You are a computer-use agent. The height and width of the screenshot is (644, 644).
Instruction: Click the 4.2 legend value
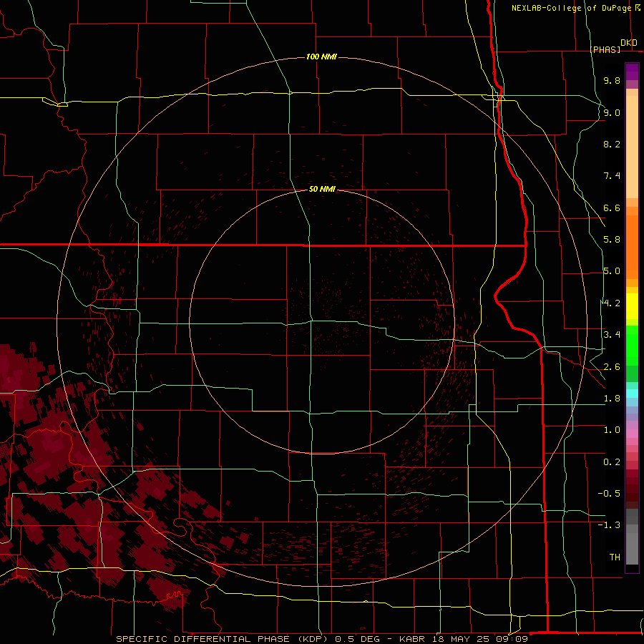click(612, 303)
